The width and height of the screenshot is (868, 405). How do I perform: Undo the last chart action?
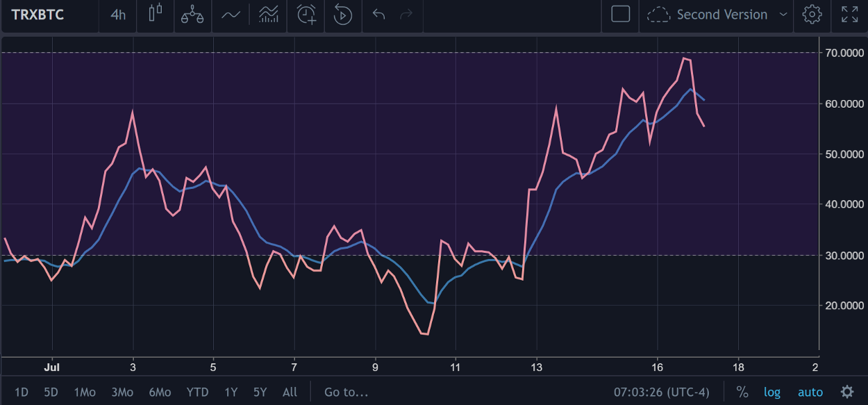point(378,14)
